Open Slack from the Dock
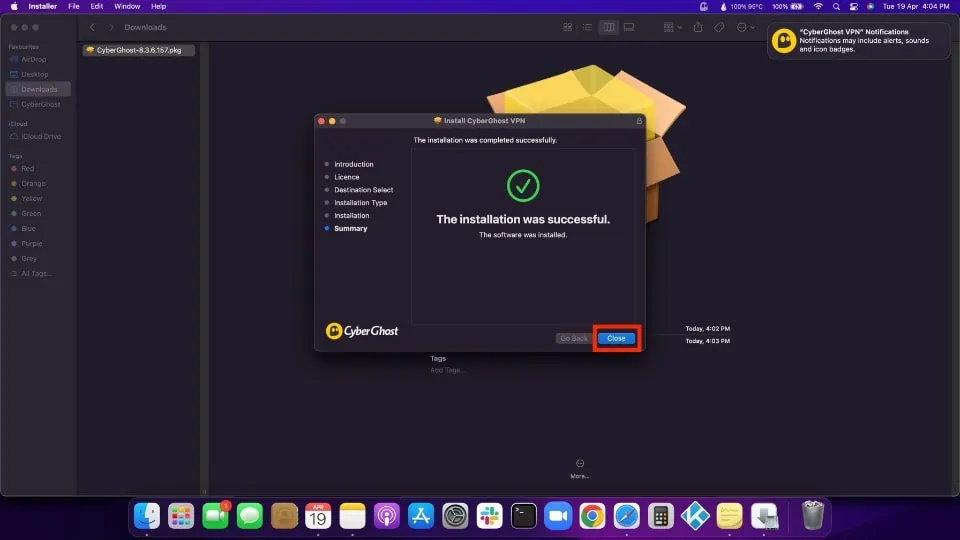 click(x=490, y=516)
